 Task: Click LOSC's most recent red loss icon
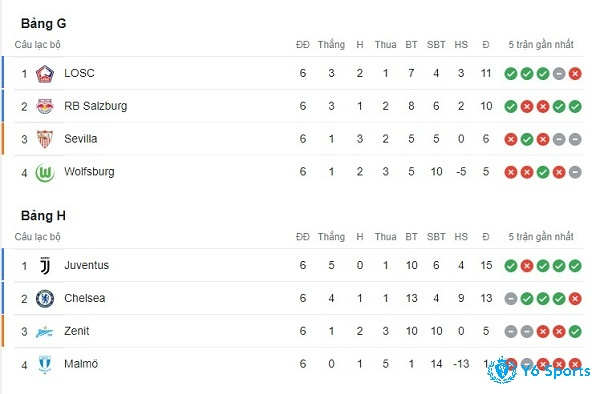(x=575, y=73)
